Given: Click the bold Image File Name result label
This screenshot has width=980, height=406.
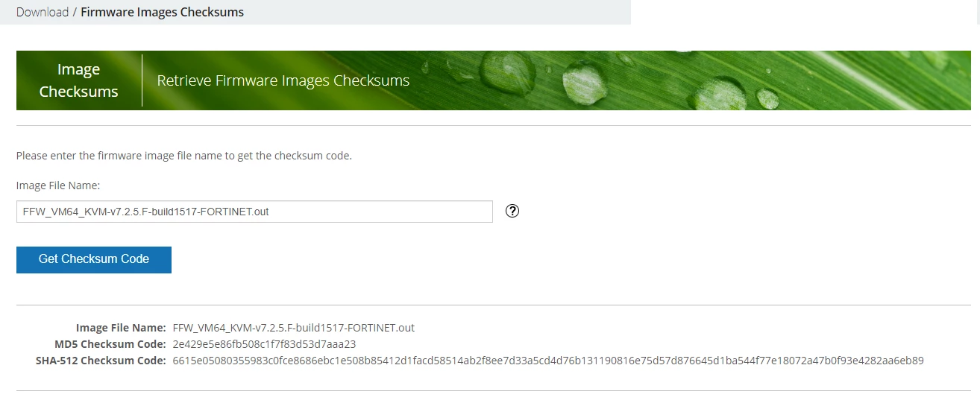Looking at the screenshot, I should 121,328.
